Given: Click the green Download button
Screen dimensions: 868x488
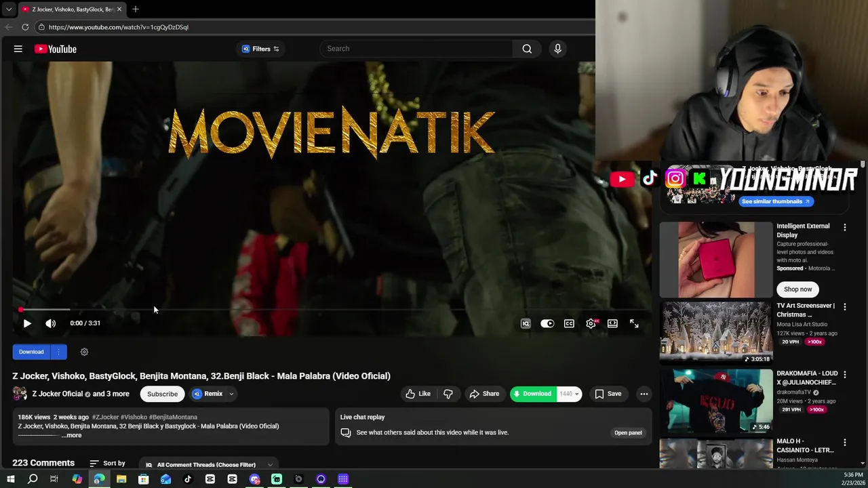Looking at the screenshot, I should coord(533,394).
